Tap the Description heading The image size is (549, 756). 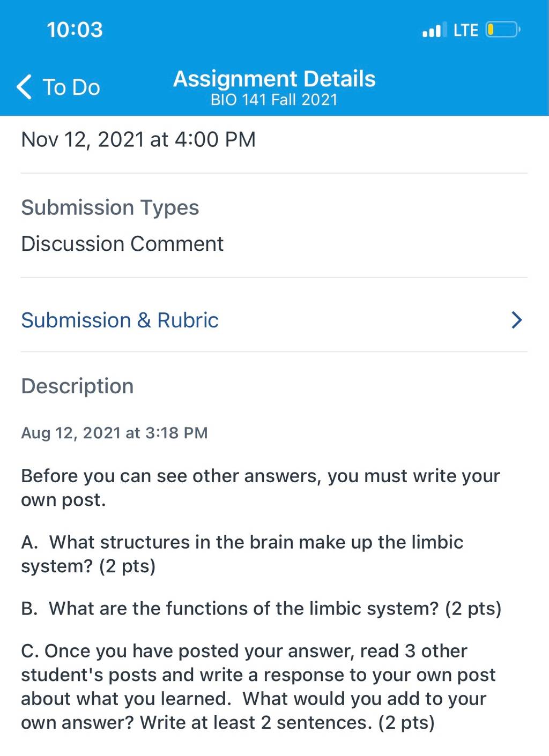point(77,386)
